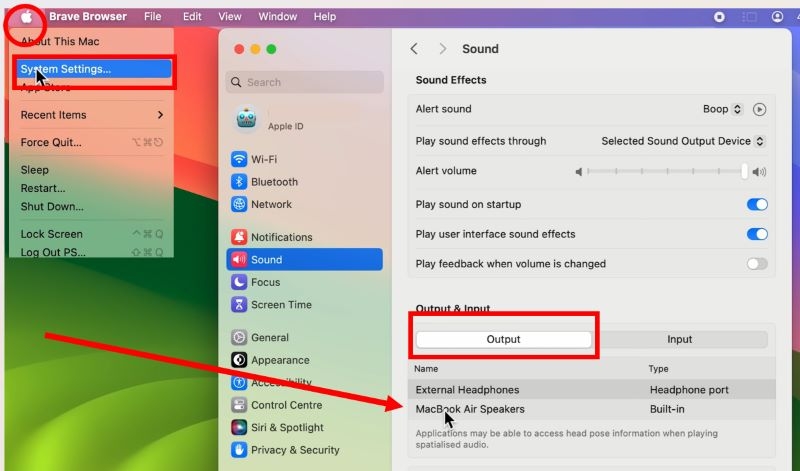This screenshot has height=471, width=800.
Task: Open the Help menu
Action: 325,17
